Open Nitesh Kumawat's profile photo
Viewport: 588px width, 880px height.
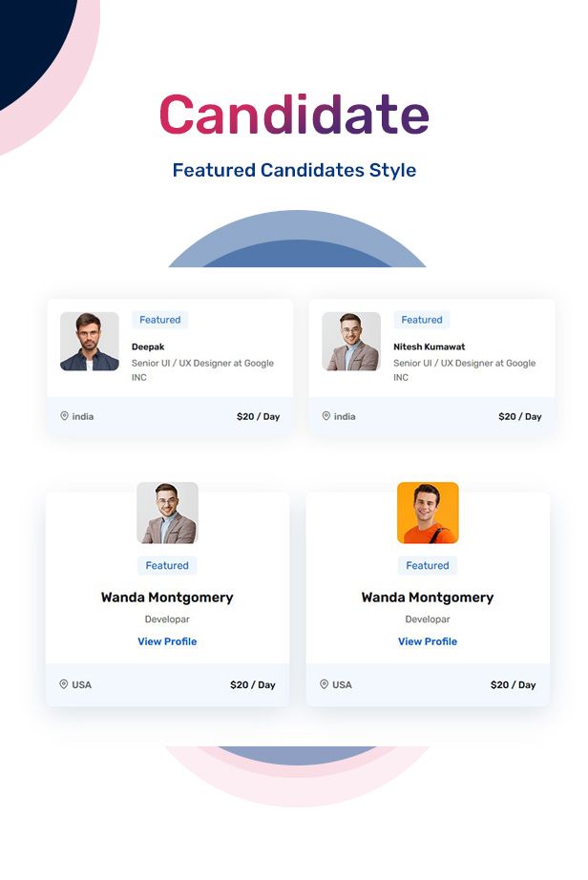(x=351, y=342)
